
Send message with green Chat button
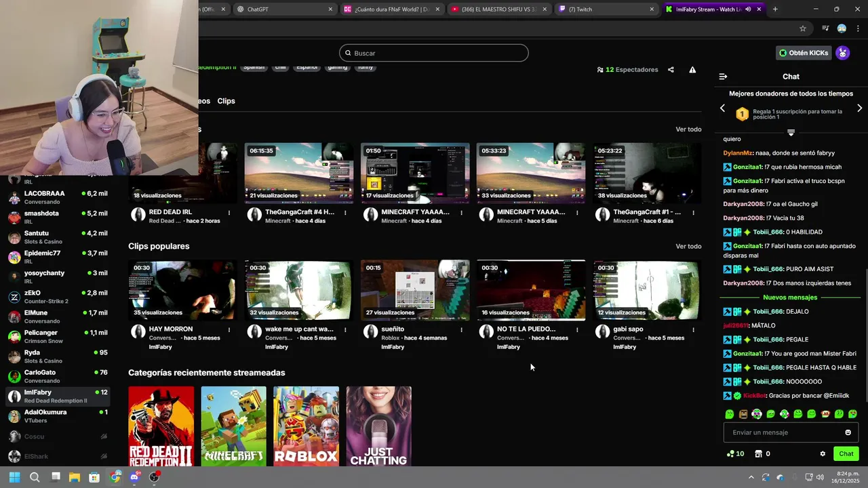coord(846,454)
